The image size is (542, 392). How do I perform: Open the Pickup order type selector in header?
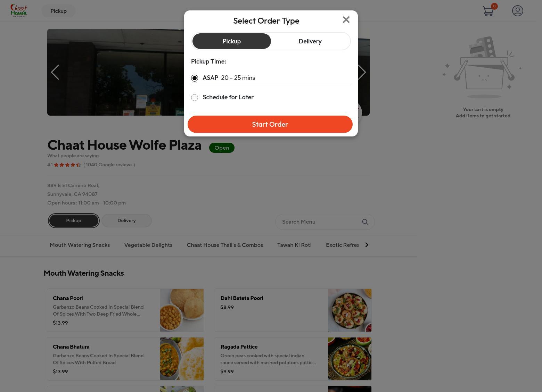(x=59, y=11)
